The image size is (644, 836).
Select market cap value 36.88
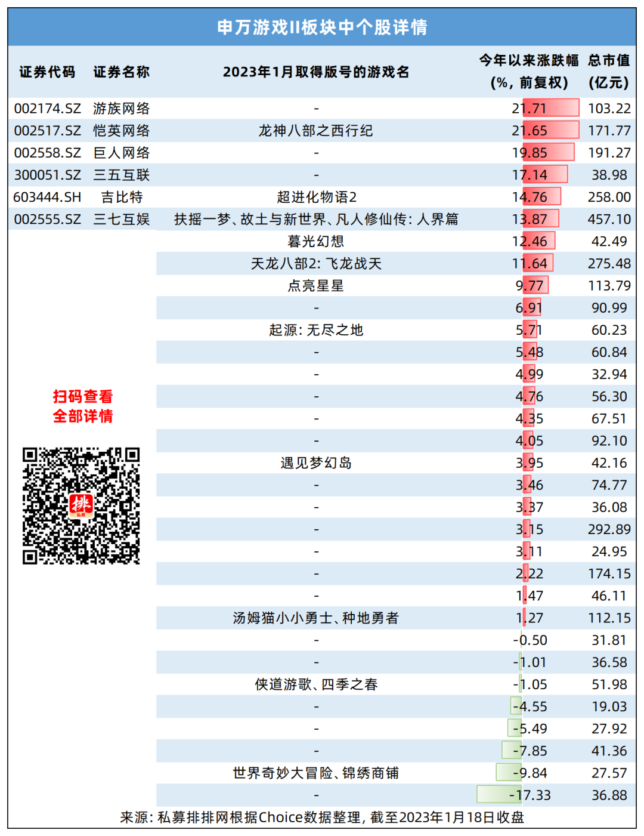point(609,795)
